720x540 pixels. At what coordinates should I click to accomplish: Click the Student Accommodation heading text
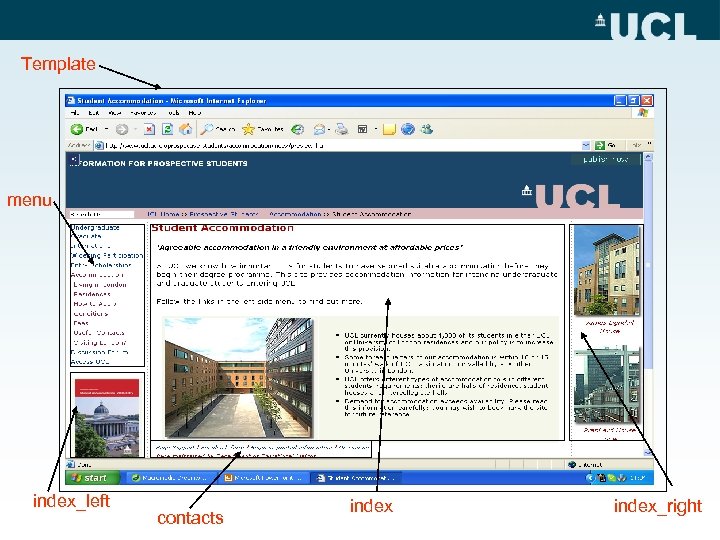[222, 228]
